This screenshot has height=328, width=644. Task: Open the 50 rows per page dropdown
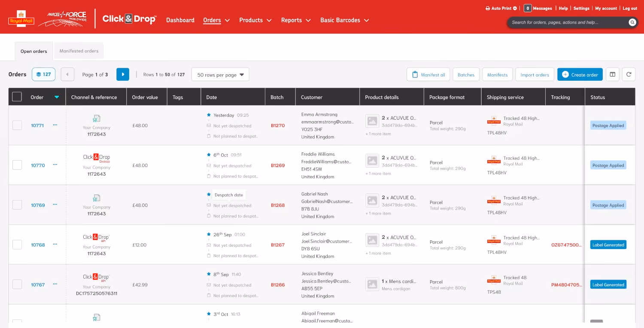coord(220,74)
